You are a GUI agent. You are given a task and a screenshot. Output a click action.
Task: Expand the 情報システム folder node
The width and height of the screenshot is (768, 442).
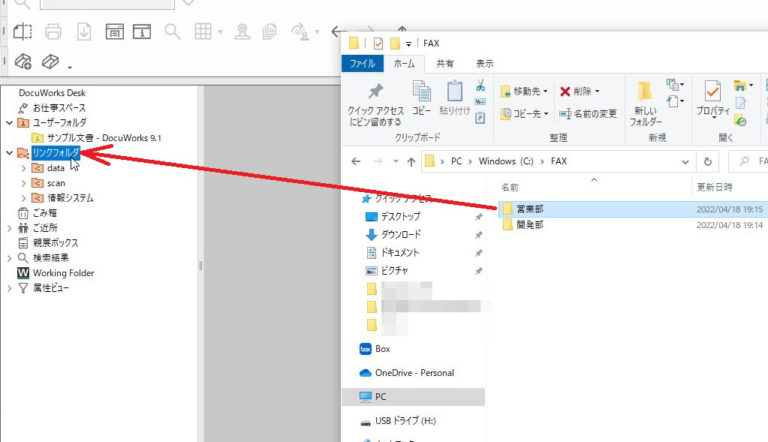click(23, 198)
